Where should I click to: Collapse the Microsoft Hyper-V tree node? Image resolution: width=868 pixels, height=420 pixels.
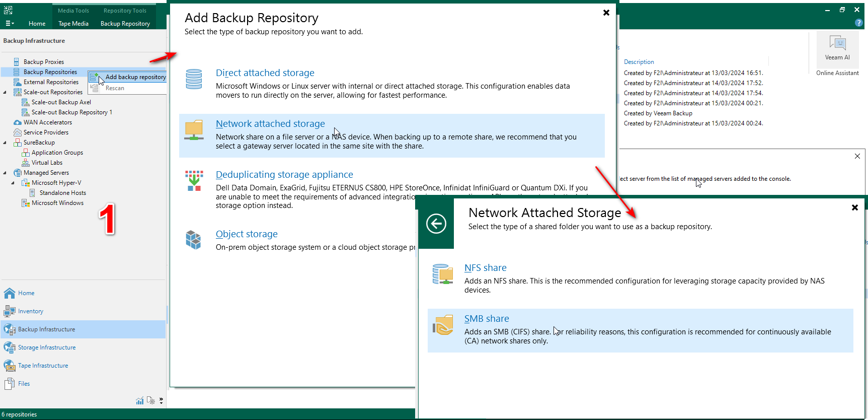13,183
